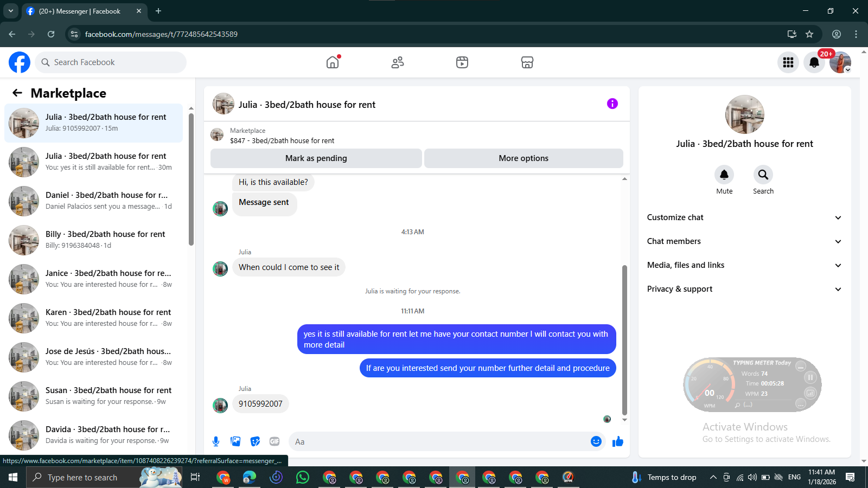Open WhatsApp from the taskbar
Image resolution: width=868 pixels, height=488 pixels.
tap(303, 477)
